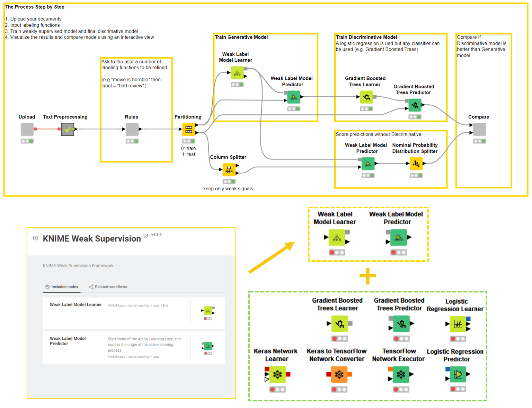Click the 'Compare if Discriminative model is better' annotation
532x408 pixels.
(x=481, y=46)
